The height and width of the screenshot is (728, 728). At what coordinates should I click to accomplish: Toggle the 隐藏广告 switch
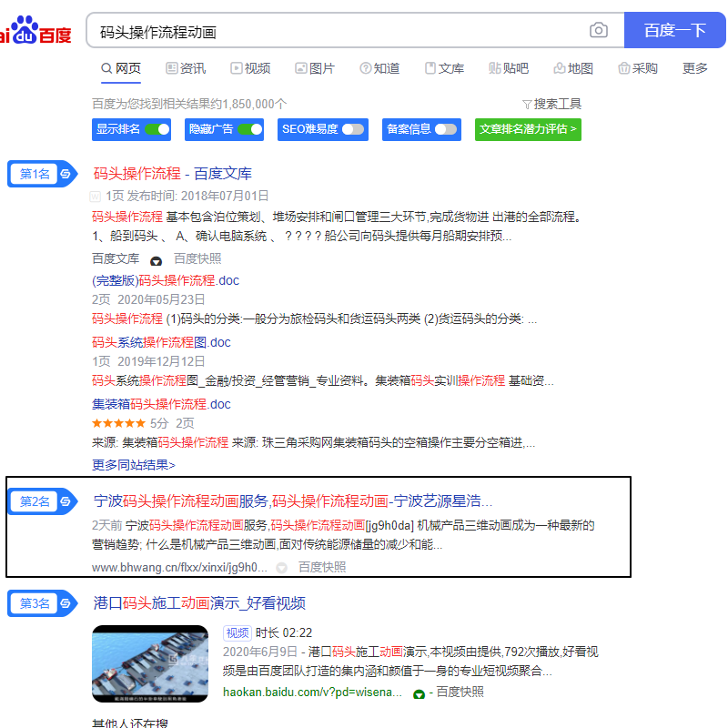pyautogui.click(x=250, y=129)
